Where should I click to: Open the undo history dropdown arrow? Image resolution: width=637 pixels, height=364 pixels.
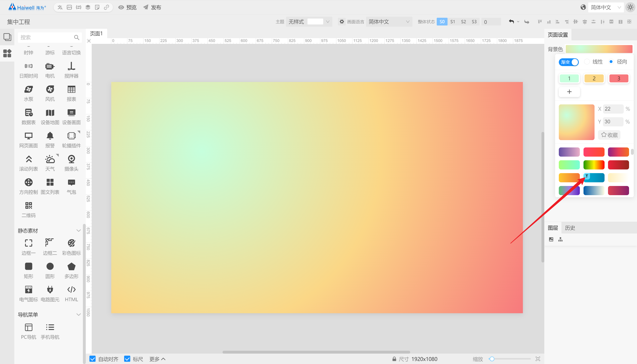[x=518, y=22]
